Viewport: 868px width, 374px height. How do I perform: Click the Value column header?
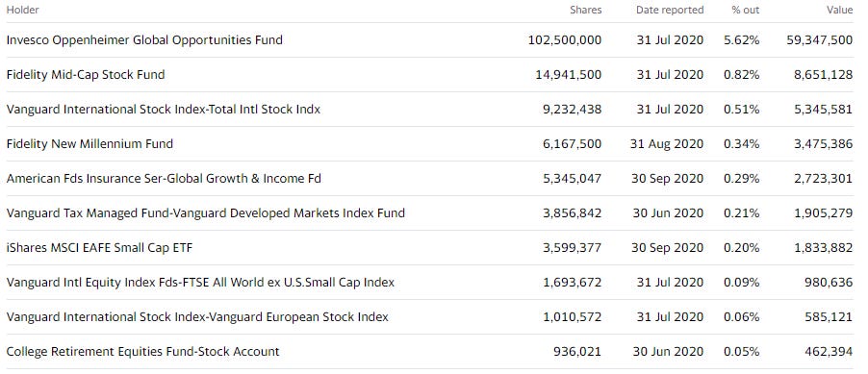point(840,10)
